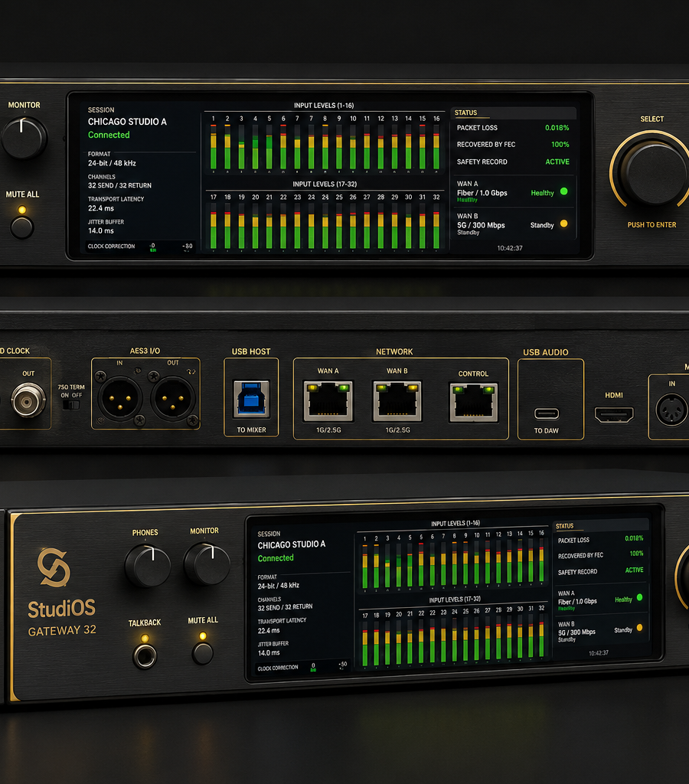Image resolution: width=689 pixels, height=784 pixels.
Task: Click the MIDI IN DIN connector
Action: coord(671,410)
